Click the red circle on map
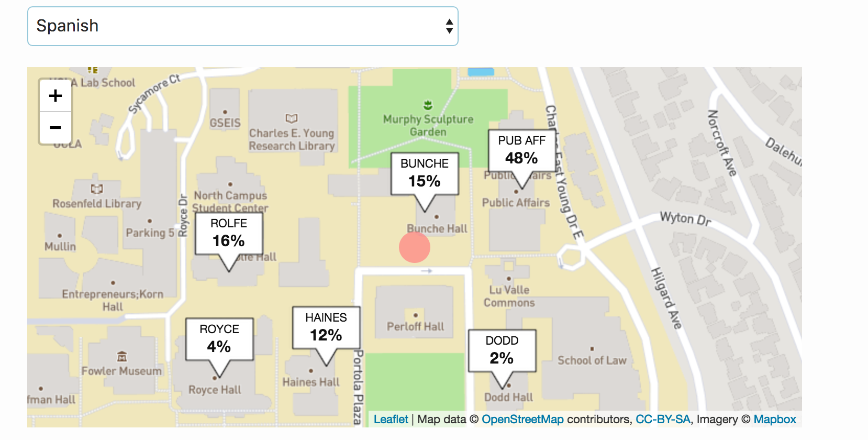 point(415,247)
